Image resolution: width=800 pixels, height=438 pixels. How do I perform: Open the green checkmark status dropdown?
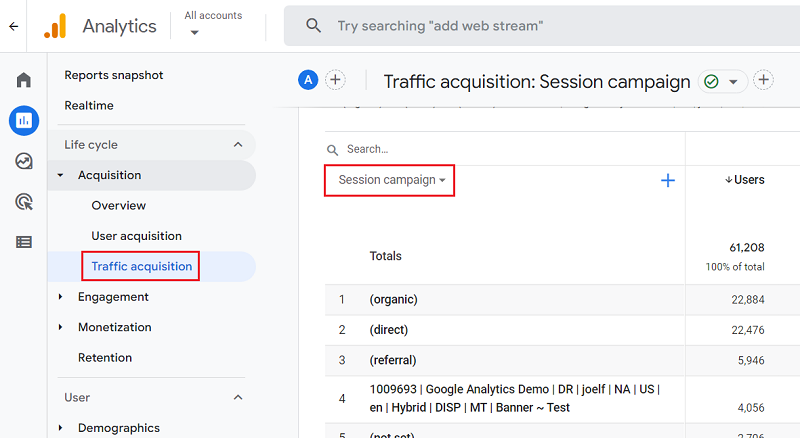tap(721, 81)
